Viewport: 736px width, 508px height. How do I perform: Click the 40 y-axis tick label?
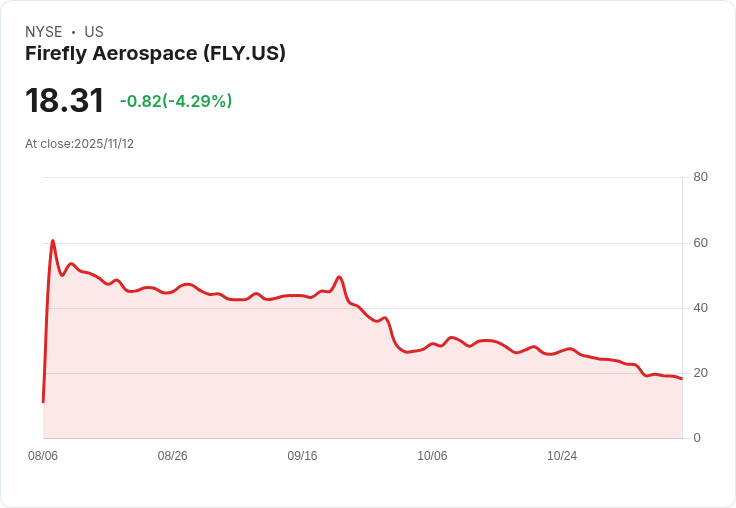pos(700,308)
